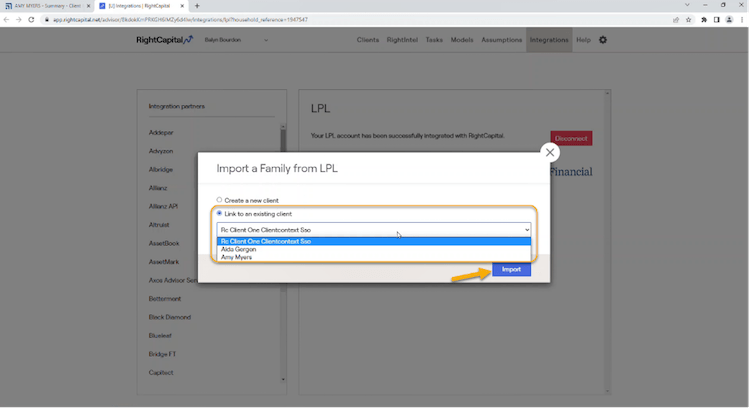Click the RightCapital logo
Image resolution: width=750 pixels, height=408 pixels.
[x=165, y=40]
